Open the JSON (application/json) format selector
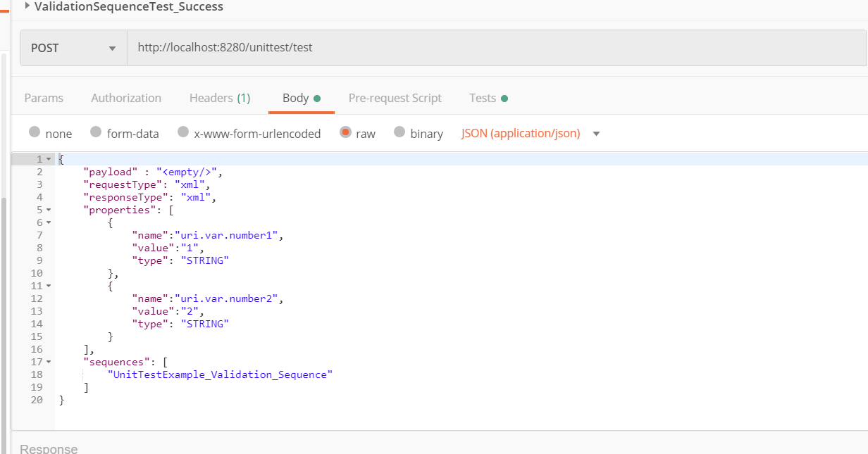 click(x=520, y=133)
